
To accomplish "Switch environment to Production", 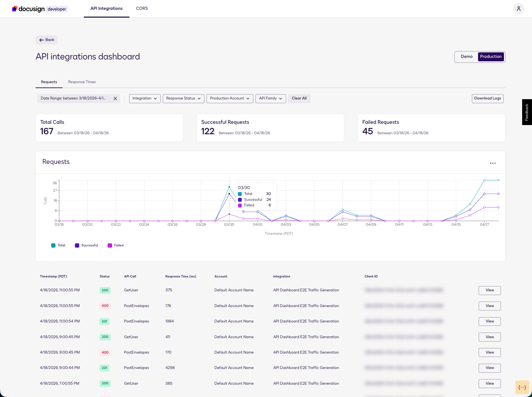I will pos(491,57).
